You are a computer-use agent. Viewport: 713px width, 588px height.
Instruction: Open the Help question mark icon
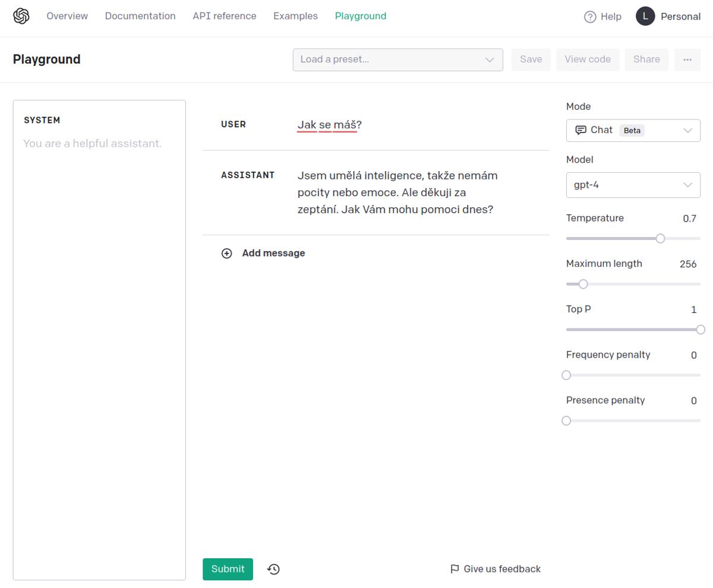coord(590,17)
